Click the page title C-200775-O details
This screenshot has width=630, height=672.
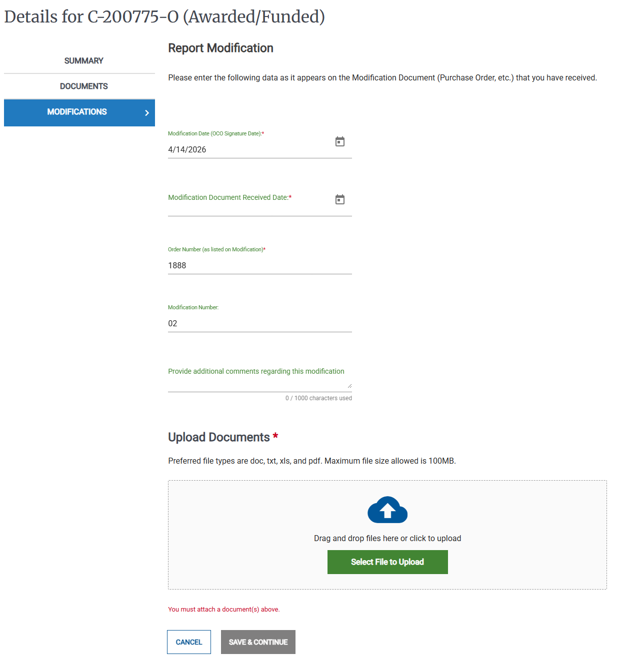pos(164,16)
